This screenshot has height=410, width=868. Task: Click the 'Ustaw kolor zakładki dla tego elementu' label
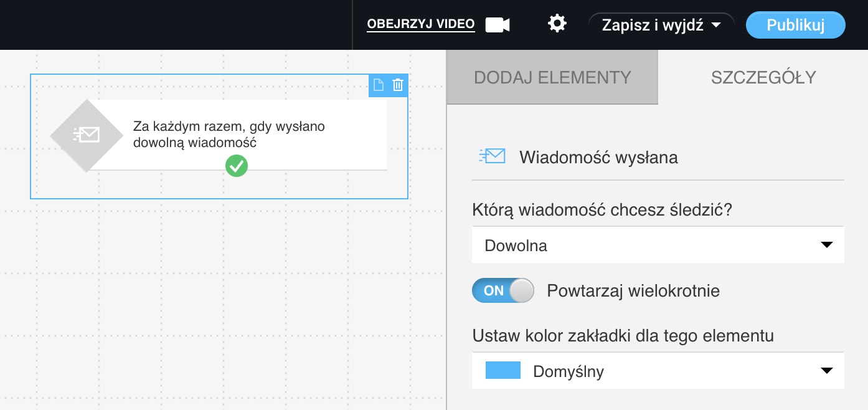(x=623, y=336)
